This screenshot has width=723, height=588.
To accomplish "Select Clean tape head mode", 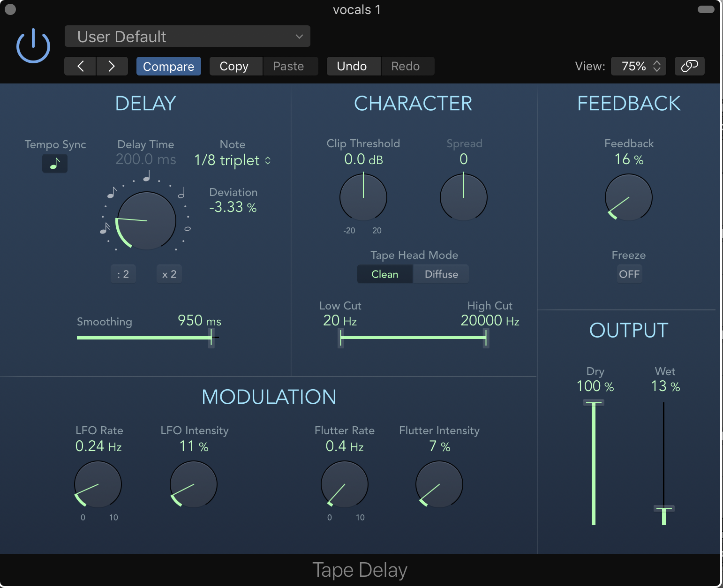I will click(385, 274).
